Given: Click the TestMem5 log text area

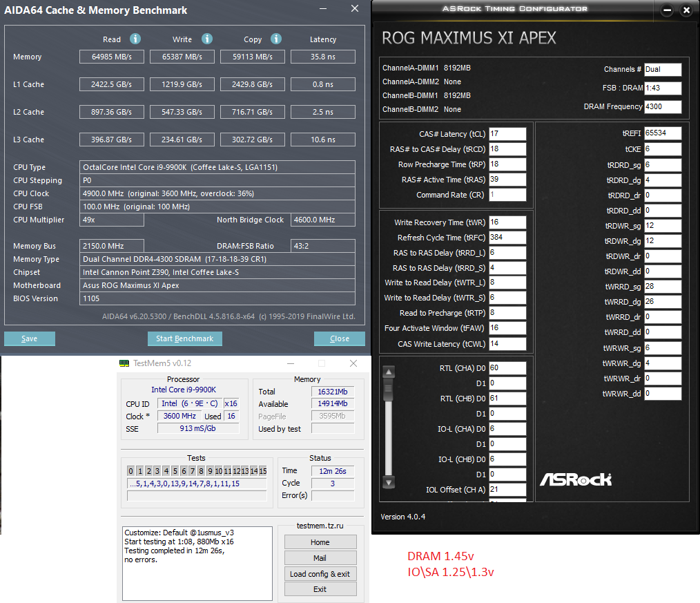Looking at the screenshot, I should 197,563.
